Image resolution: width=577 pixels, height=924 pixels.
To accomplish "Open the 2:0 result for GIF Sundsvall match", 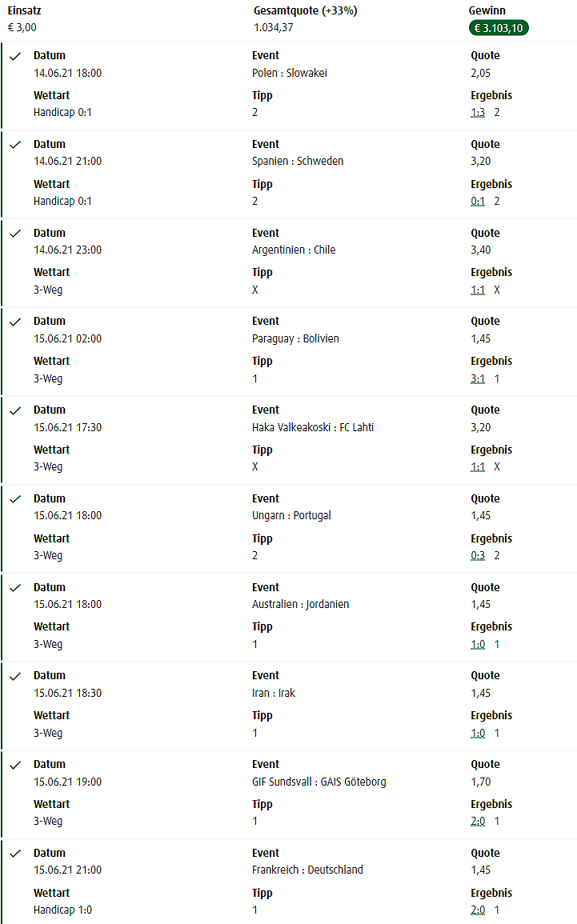I will pos(478,821).
